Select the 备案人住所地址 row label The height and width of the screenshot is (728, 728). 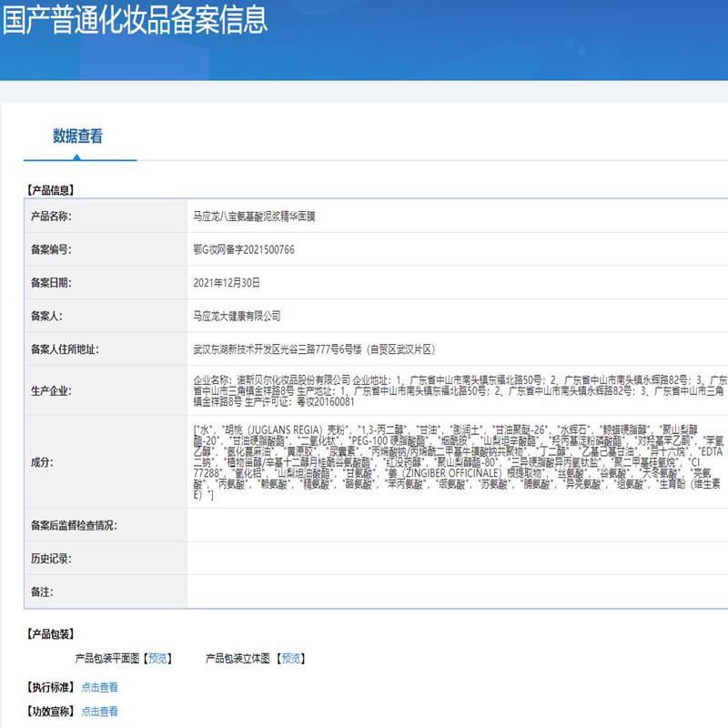(x=65, y=349)
